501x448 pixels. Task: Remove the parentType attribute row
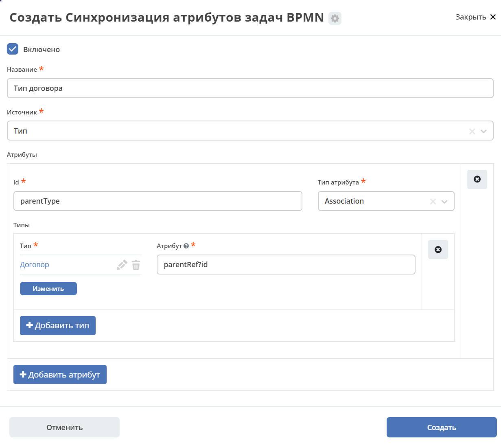point(477,179)
